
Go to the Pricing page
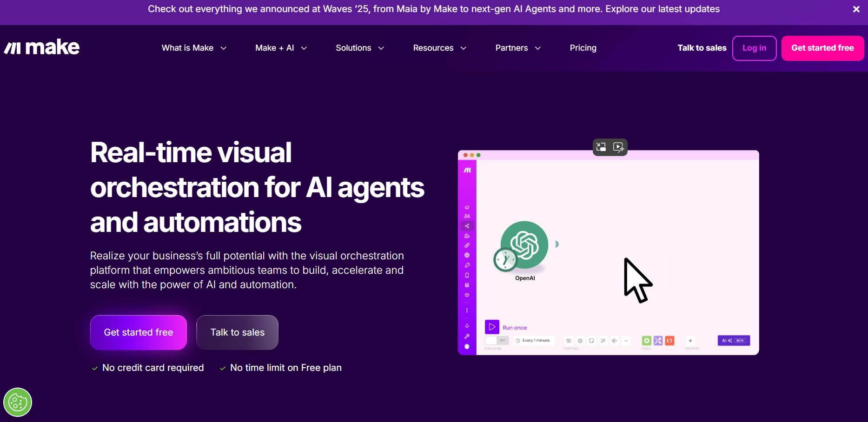point(583,48)
